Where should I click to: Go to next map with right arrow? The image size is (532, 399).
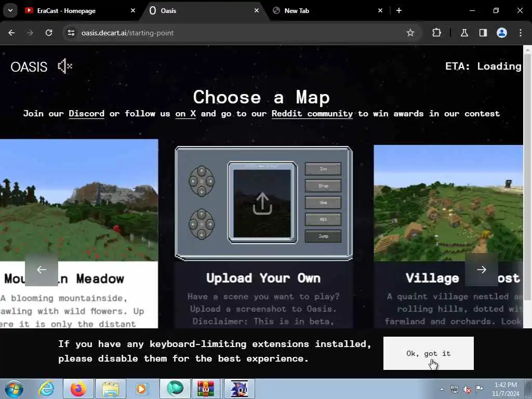[x=482, y=270]
